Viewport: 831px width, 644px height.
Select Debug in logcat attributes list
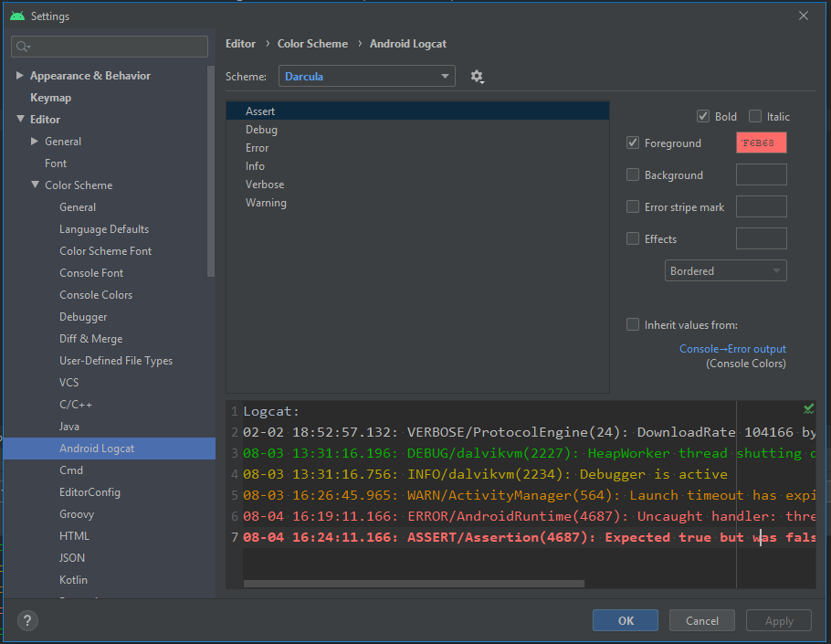(417, 130)
